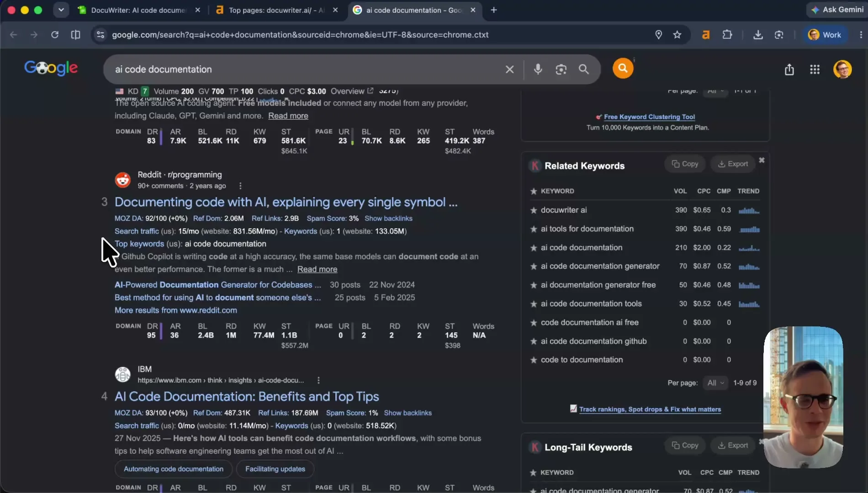This screenshot has height=493, width=868.
Task: Open 'AI Code Documentation: Benefits and Top Tips'
Action: tap(247, 396)
